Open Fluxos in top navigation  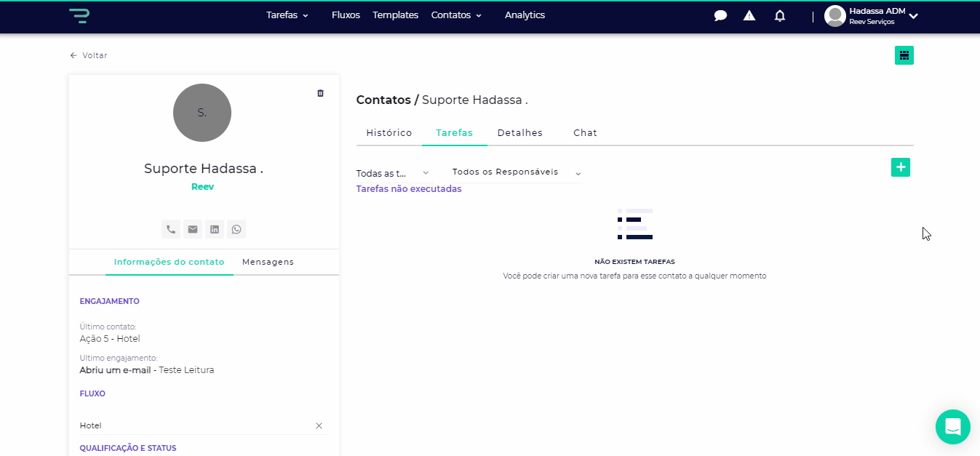pyautogui.click(x=346, y=15)
